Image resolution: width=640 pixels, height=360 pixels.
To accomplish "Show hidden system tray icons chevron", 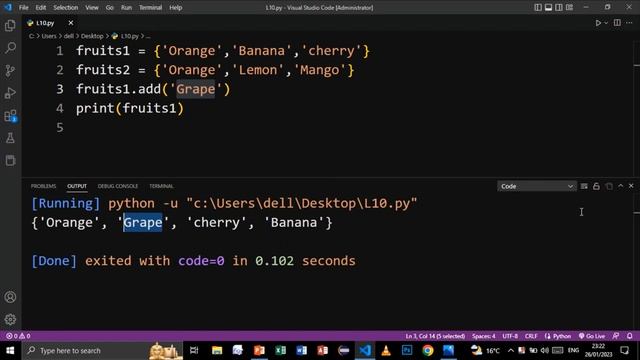I will [x=511, y=350].
